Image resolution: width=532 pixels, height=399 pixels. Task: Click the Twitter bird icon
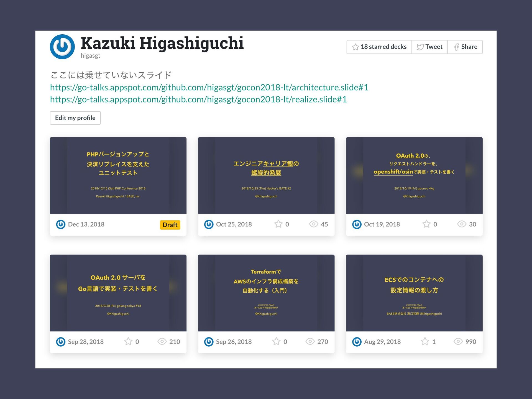(420, 47)
